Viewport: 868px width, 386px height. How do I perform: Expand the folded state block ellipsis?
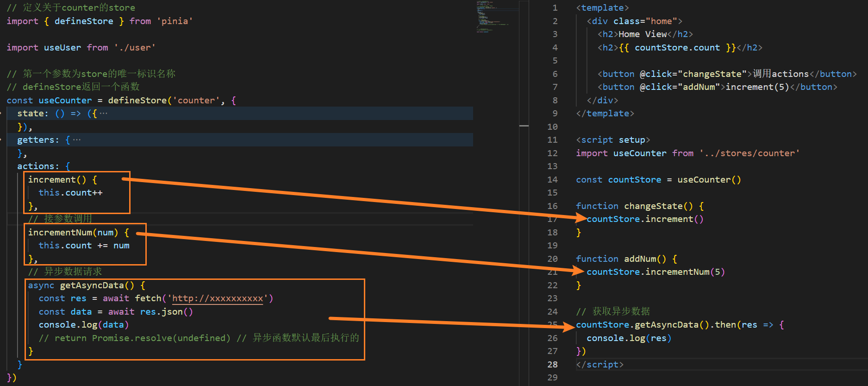coord(103,114)
